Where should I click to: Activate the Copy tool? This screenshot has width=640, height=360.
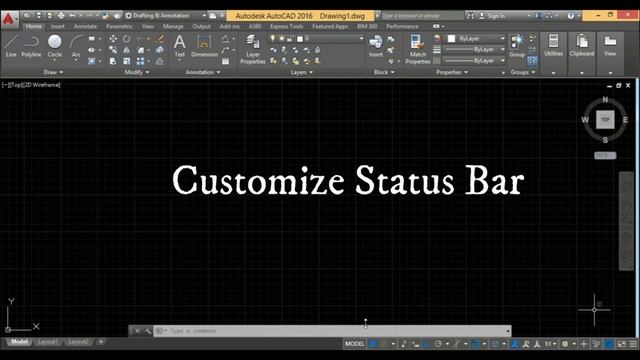tap(113, 50)
